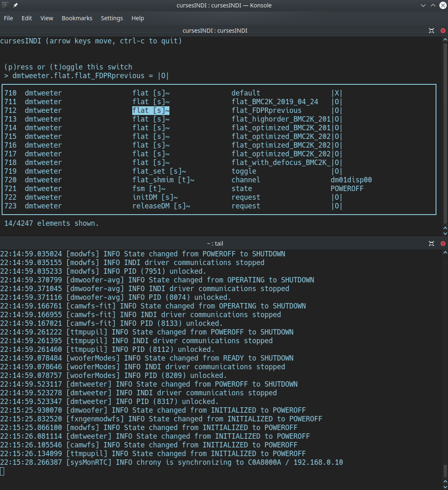Click 'state' element name in row 721
The width and height of the screenshot is (448, 490).
pyautogui.click(x=242, y=189)
